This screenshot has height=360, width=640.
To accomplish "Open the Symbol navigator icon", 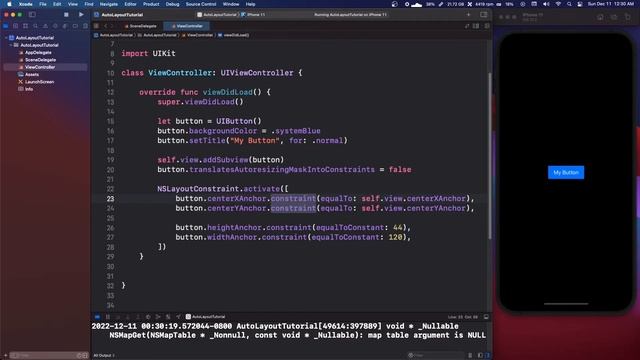I will (x=25, y=26).
